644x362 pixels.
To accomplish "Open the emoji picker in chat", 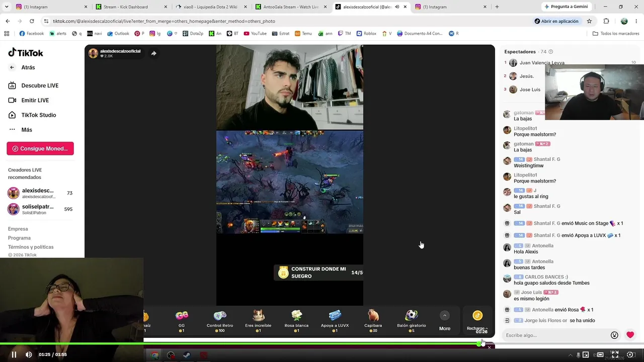I will pos(614,335).
